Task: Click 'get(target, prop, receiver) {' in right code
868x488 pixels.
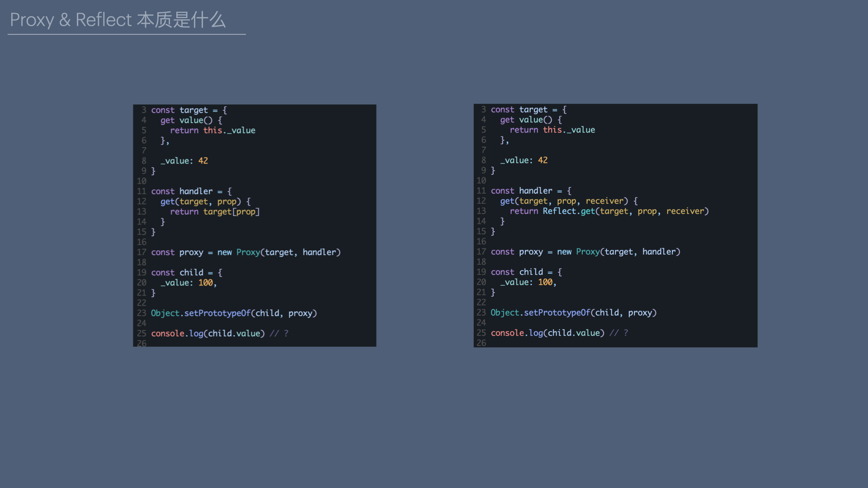Action: pyautogui.click(x=569, y=201)
